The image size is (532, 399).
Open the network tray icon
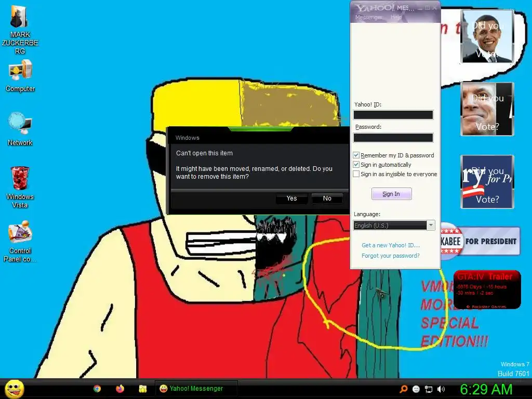(429, 389)
